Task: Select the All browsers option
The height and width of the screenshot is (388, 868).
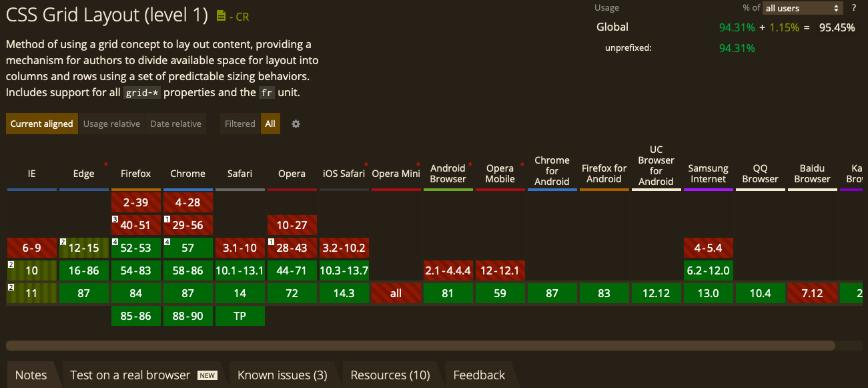Action: [x=270, y=124]
